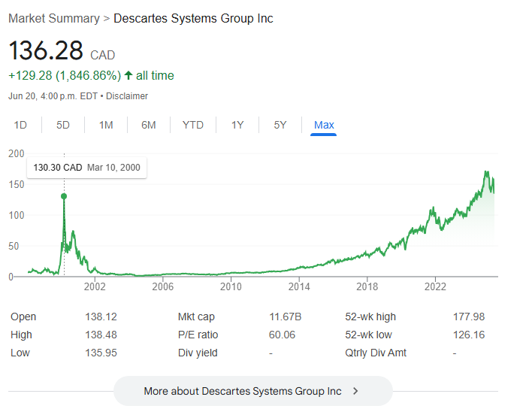532x412 pixels.
Task: Click the 2018 x-axis label
Action: pyautogui.click(x=367, y=286)
